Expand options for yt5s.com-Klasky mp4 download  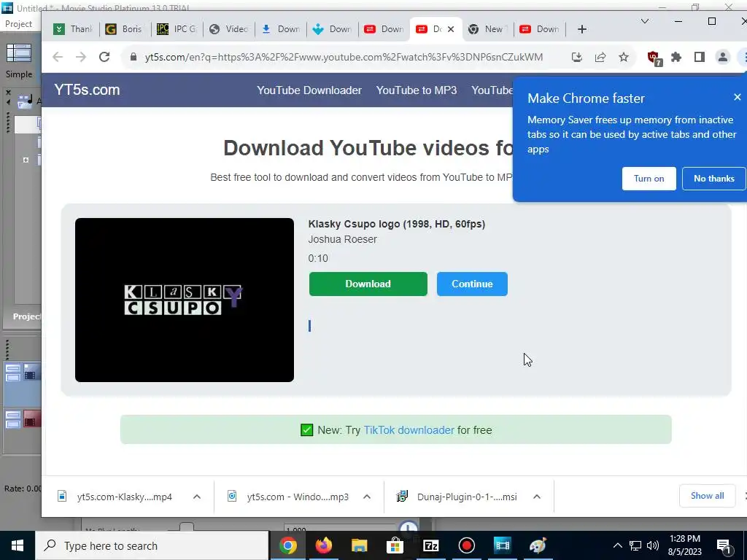tap(197, 497)
